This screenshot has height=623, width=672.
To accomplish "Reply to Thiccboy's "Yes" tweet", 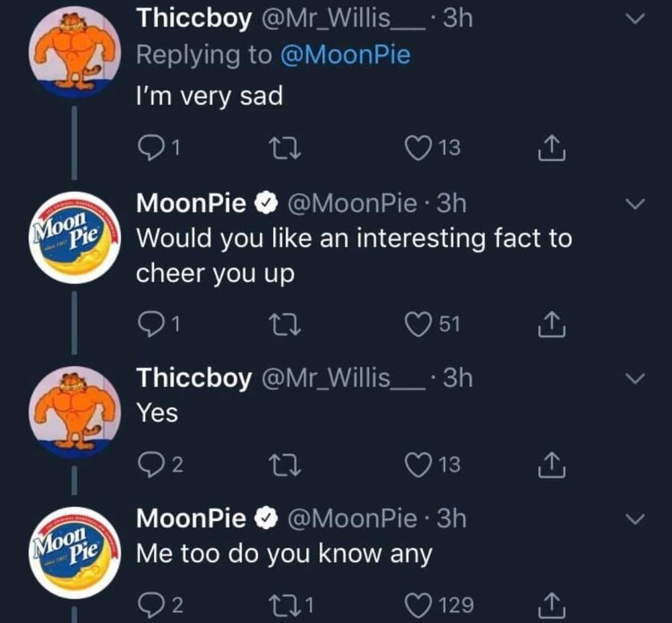I will 151,464.
